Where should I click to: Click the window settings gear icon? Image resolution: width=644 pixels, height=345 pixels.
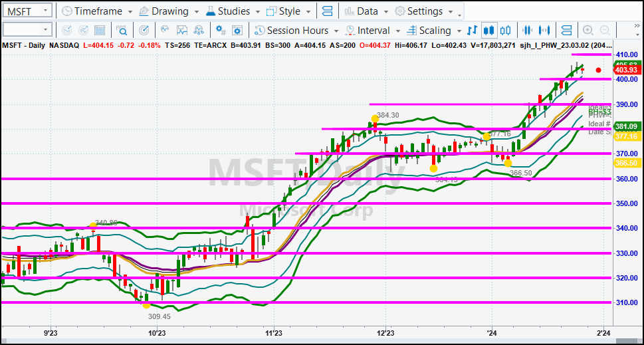(237, 30)
